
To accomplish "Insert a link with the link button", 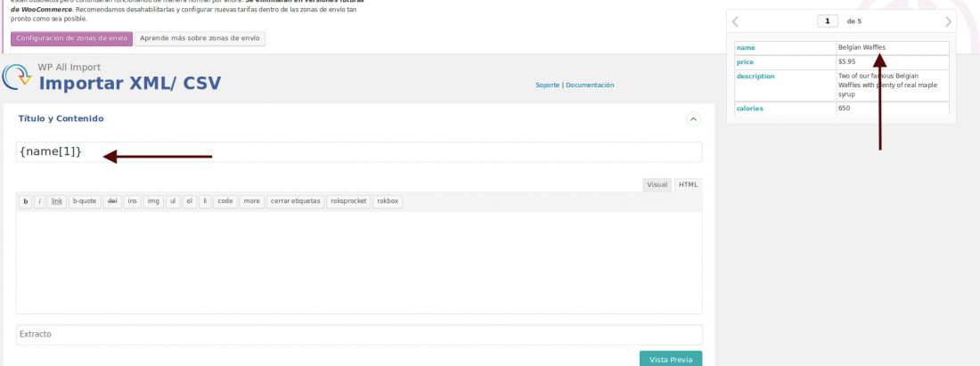I will pos(57,201).
